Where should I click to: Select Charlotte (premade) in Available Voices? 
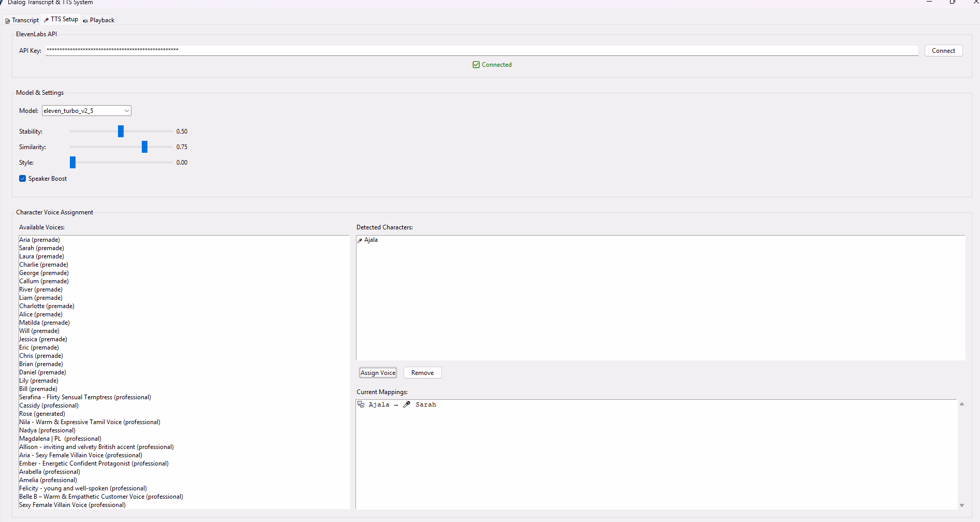tap(47, 306)
